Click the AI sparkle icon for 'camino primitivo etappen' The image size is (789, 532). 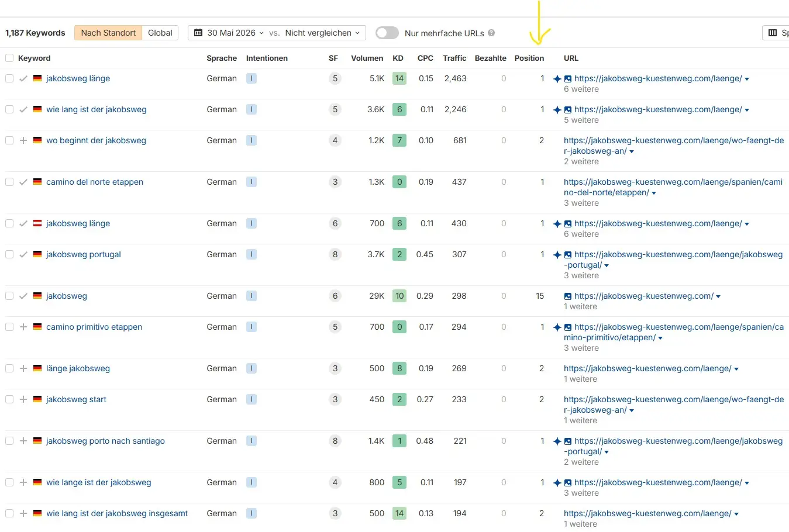pos(557,327)
